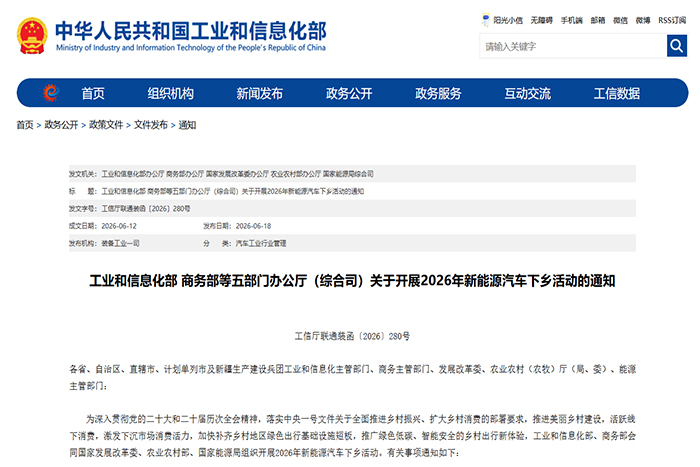
Task: Click the orange gear icon in navigation bar
Action: click(51, 93)
